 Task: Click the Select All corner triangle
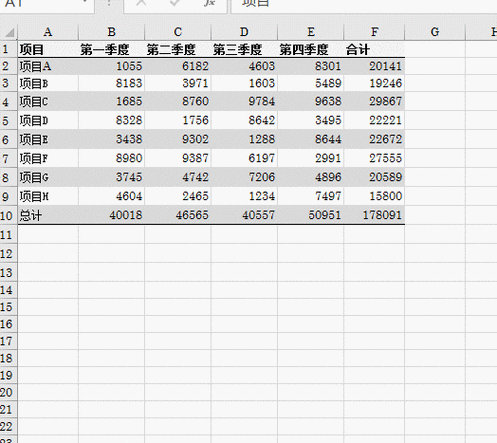(x=9, y=32)
